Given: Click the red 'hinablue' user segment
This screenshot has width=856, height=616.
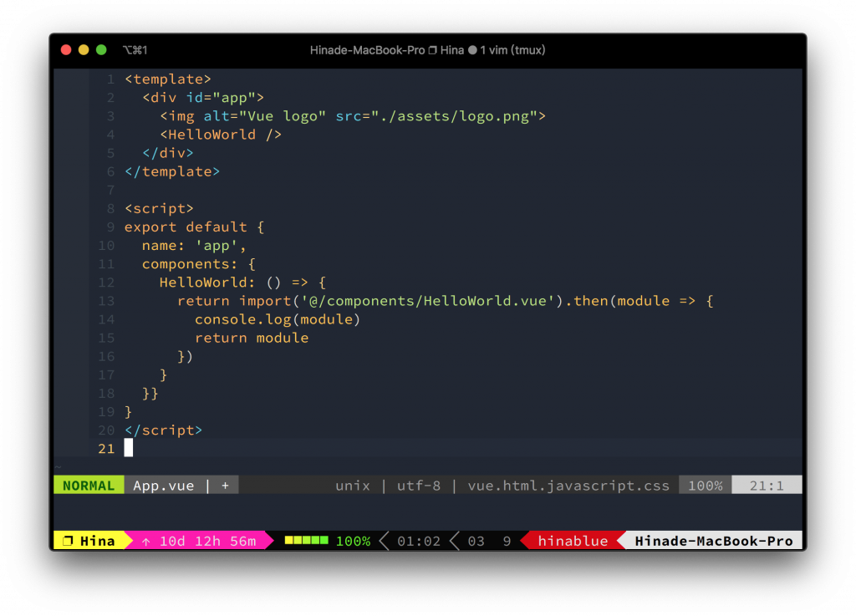Looking at the screenshot, I should click(x=573, y=541).
